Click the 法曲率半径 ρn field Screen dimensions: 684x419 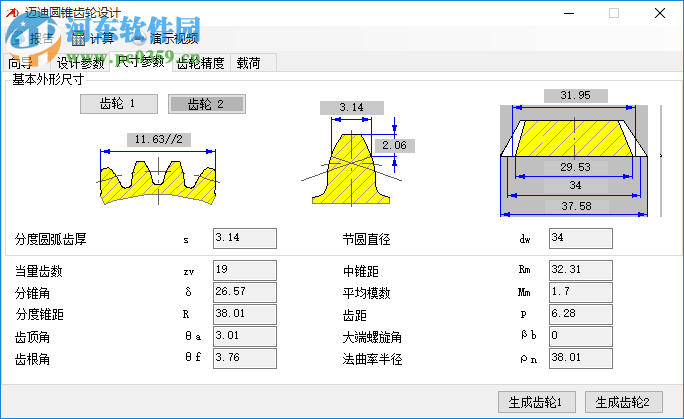(x=581, y=358)
